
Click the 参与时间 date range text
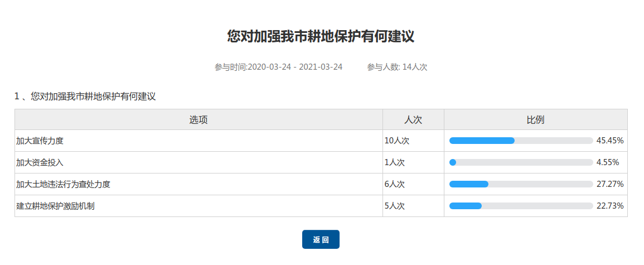278,67
